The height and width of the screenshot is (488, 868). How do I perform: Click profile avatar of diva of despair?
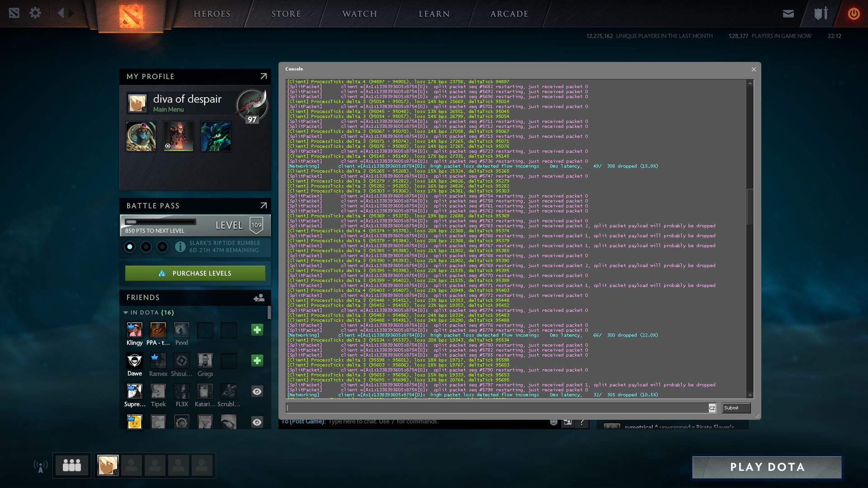click(x=137, y=103)
